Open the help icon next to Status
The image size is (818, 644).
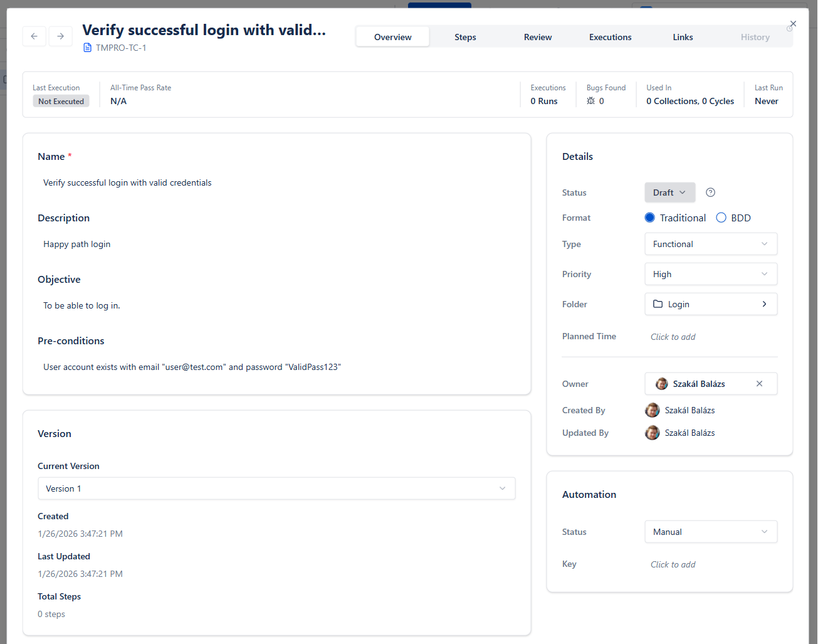pyautogui.click(x=710, y=192)
